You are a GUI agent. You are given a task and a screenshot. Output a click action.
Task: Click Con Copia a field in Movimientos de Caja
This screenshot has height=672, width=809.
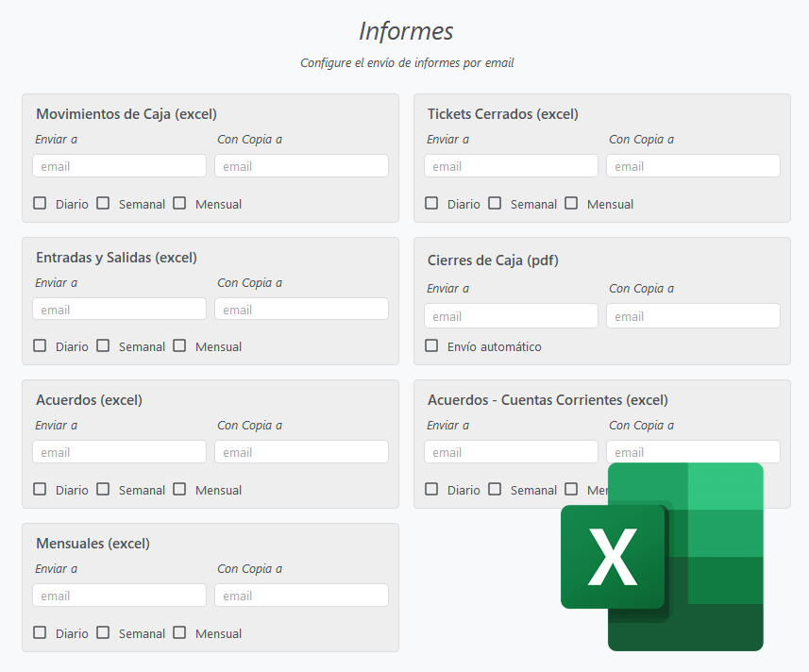301,166
